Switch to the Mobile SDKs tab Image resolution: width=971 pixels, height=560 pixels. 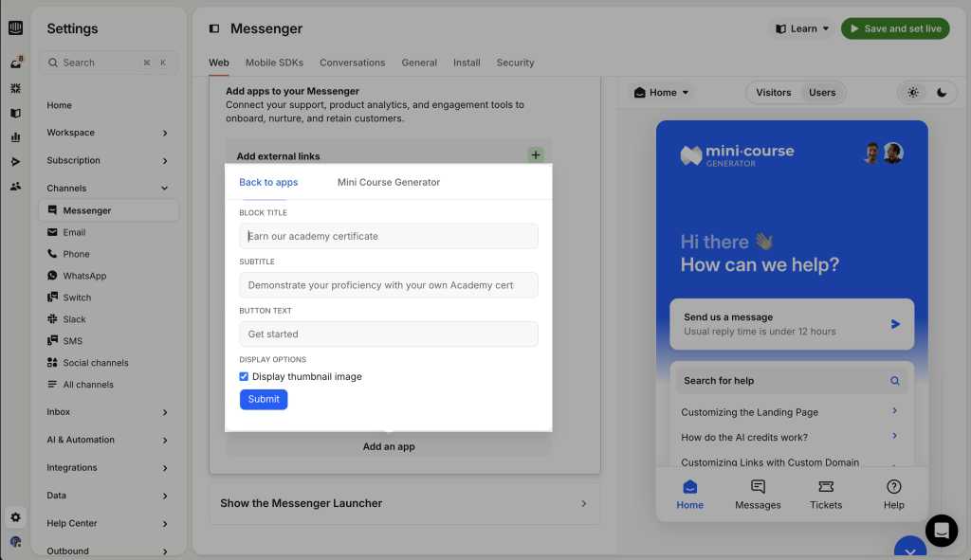click(274, 63)
